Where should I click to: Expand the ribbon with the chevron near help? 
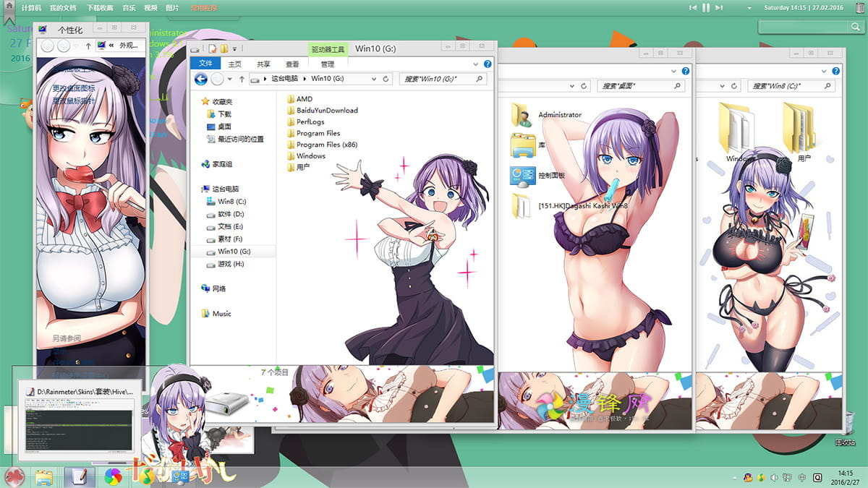tap(476, 64)
